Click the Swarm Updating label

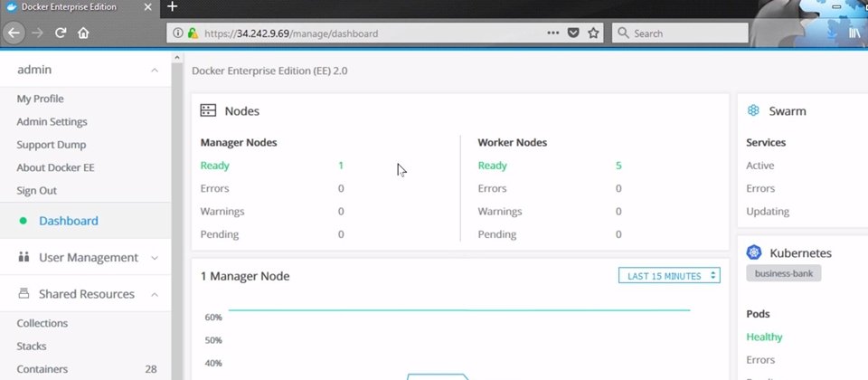pyautogui.click(x=768, y=211)
